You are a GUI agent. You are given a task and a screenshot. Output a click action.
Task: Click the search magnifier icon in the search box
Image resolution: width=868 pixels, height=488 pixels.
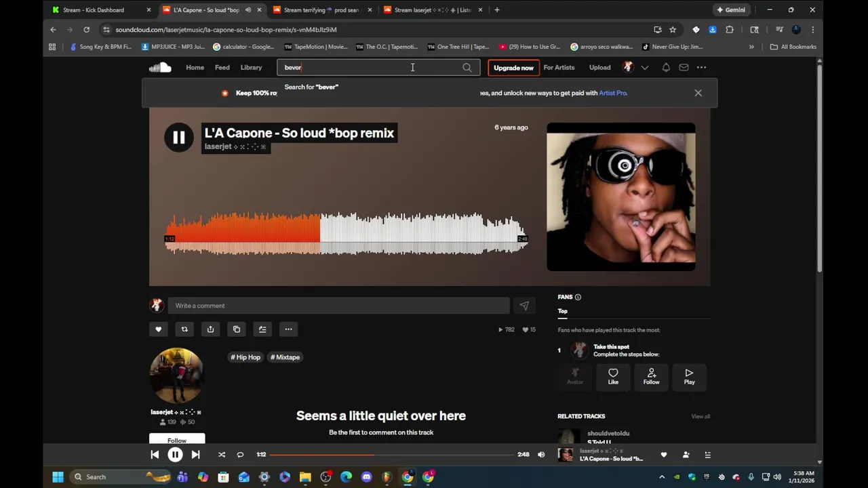pyautogui.click(x=467, y=67)
